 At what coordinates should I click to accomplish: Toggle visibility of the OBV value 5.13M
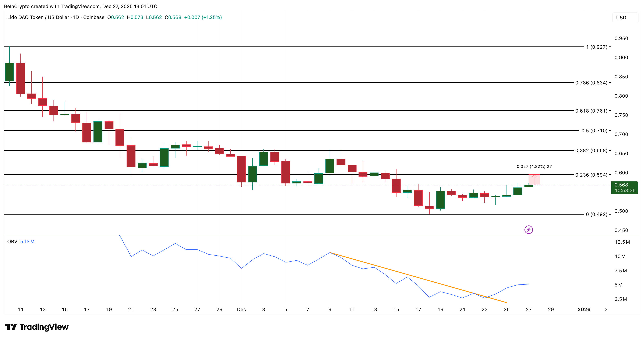(x=27, y=242)
